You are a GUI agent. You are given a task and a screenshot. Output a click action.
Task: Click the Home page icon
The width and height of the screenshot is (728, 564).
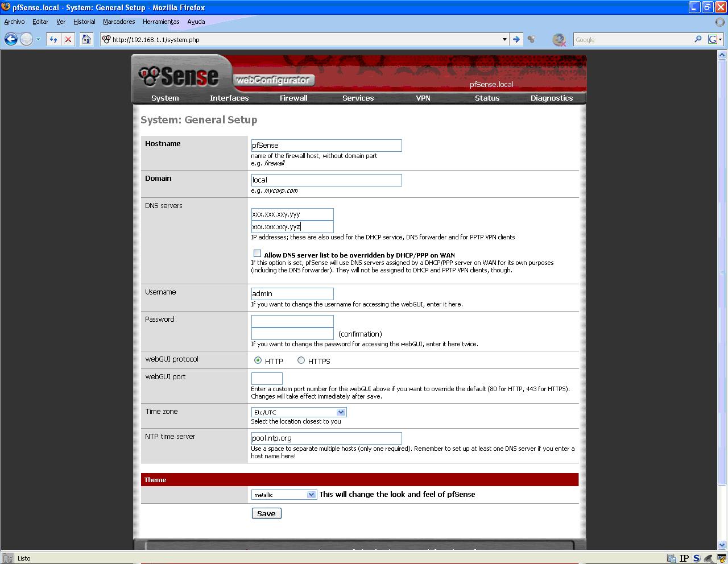86,39
